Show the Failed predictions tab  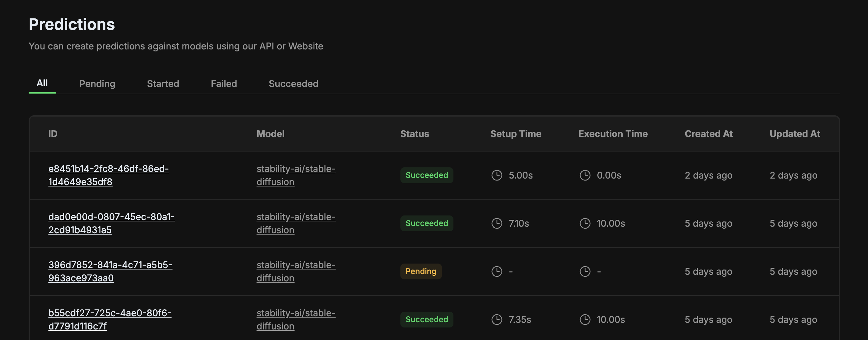click(x=224, y=84)
